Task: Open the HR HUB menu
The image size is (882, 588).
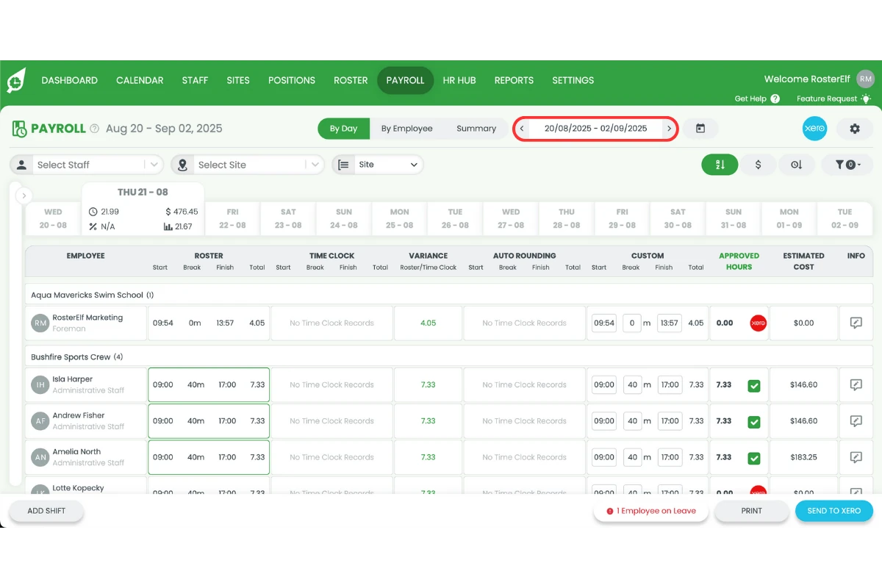Action: coord(459,80)
